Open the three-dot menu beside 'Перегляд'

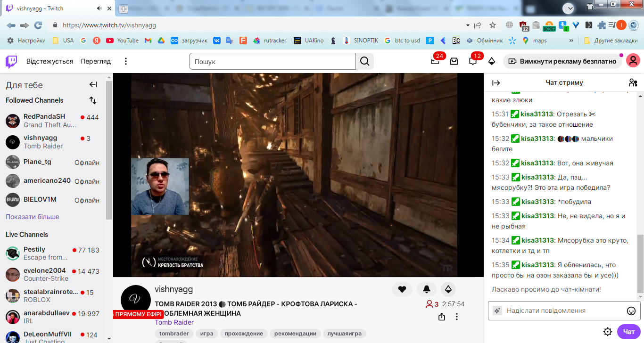click(x=126, y=61)
